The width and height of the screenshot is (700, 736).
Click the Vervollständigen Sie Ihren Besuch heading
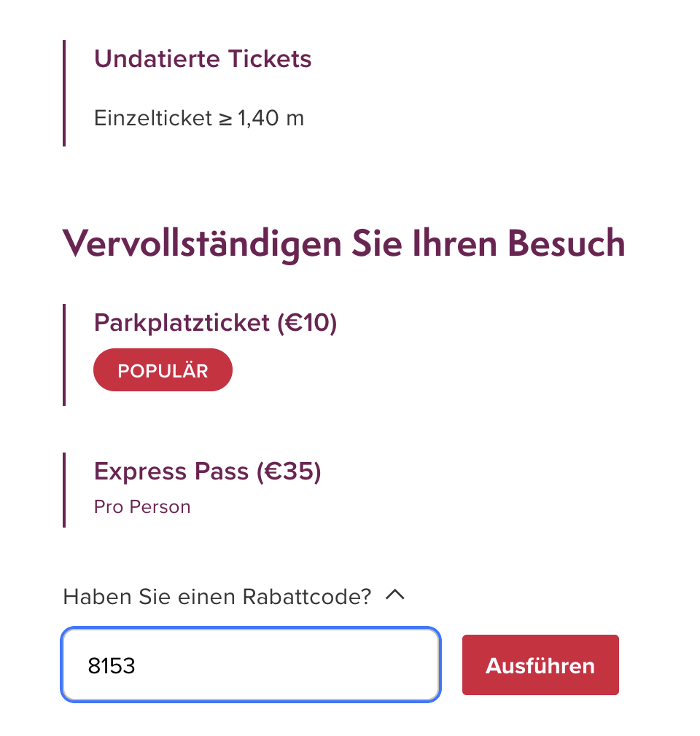(343, 243)
